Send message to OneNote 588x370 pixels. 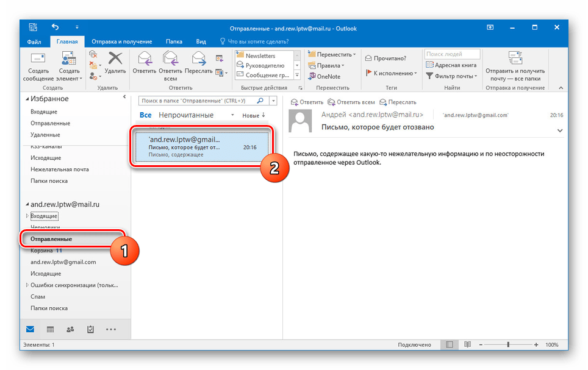click(x=324, y=76)
